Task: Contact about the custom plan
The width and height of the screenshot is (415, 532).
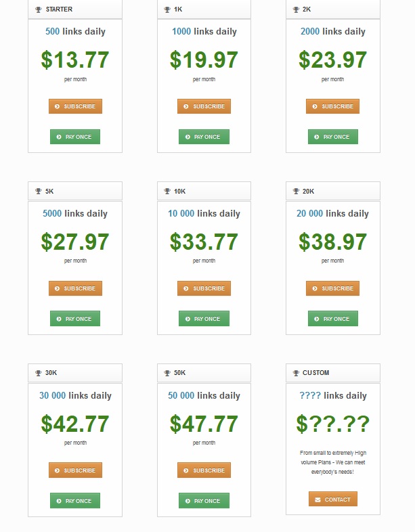Action: click(x=333, y=499)
